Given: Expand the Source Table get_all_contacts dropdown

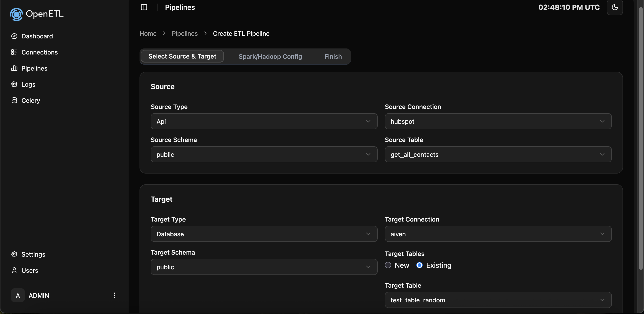Looking at the screenshot, I should pos(498,154).
